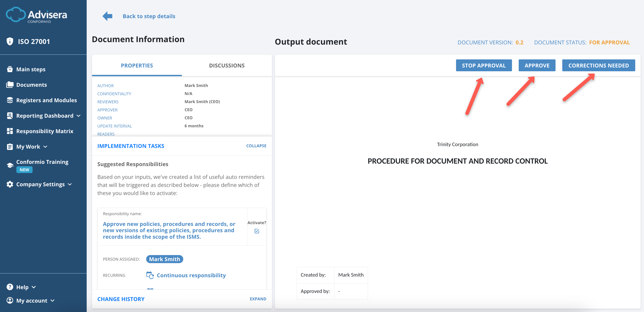Expand the Reporting Dashboard menu
This screenshot has width=644, height=312.
(x=79, y=116)
